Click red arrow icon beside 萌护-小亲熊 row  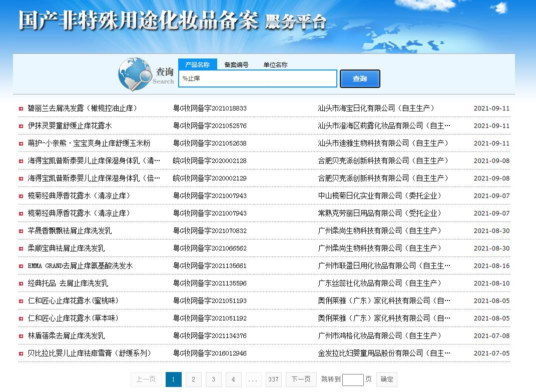point(21,144)
